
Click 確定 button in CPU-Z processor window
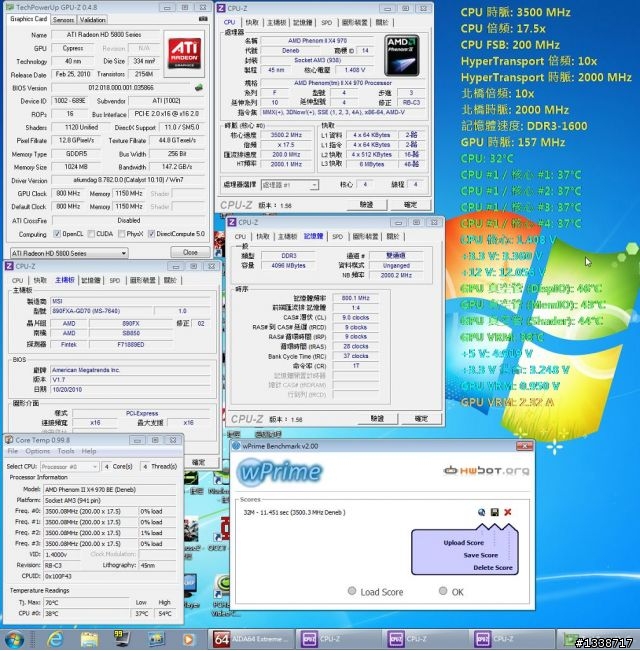[410, 204]
